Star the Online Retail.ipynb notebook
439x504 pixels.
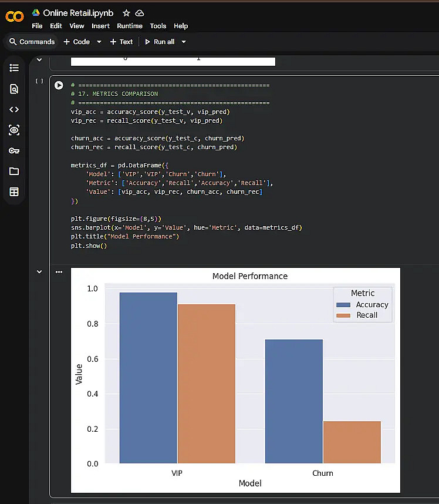click(x=126, y=13)
